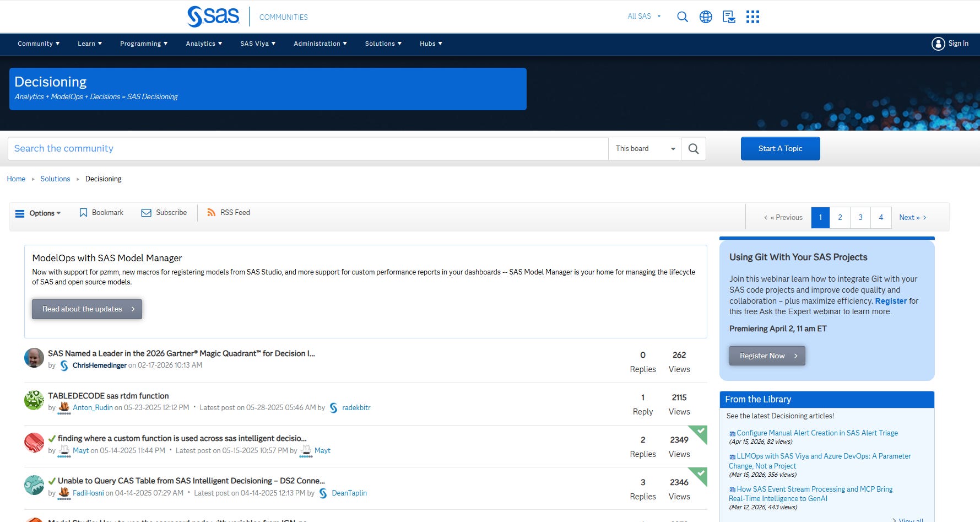980x522 pixels.
Task: Click the Start A Topic button
Action: click(x=780, y=149)
